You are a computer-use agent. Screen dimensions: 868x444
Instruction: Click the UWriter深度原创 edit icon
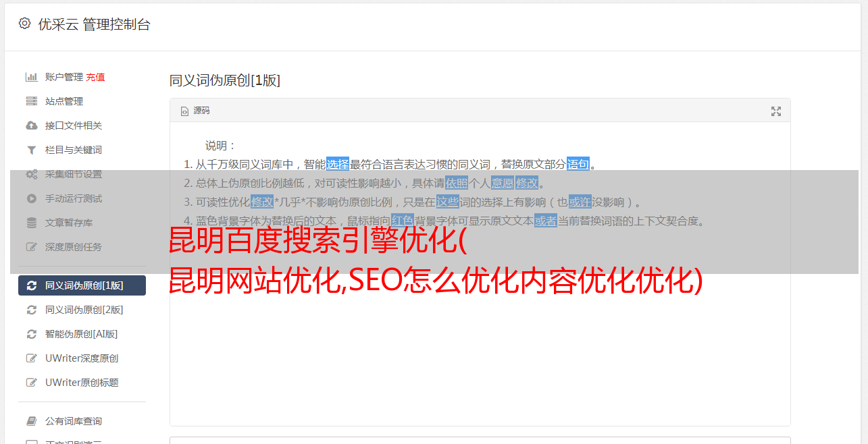[x=31, y=358]
